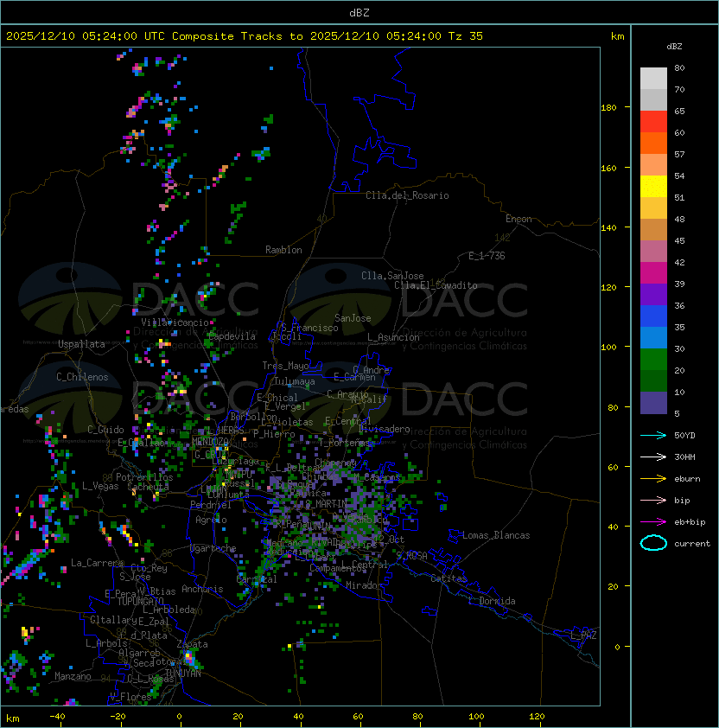Select the 'Ramblon' place label
Screen dimensions: 719x728
coord(283,250)
